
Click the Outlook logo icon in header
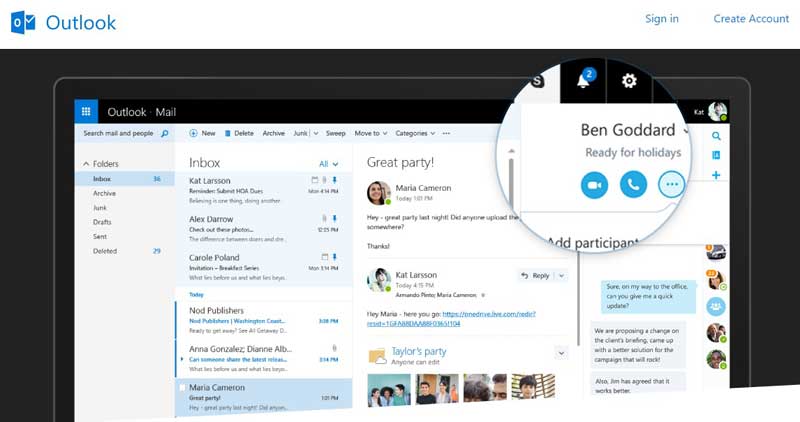23,23
